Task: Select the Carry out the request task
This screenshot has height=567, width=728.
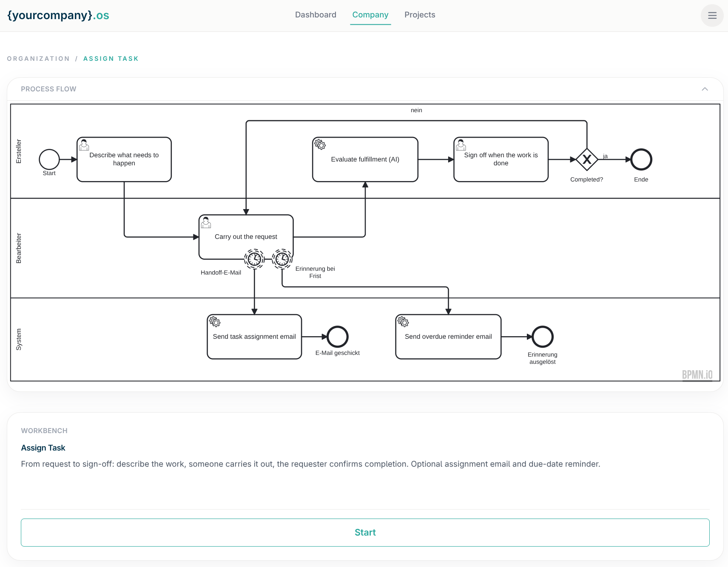Action: [246, 236]
